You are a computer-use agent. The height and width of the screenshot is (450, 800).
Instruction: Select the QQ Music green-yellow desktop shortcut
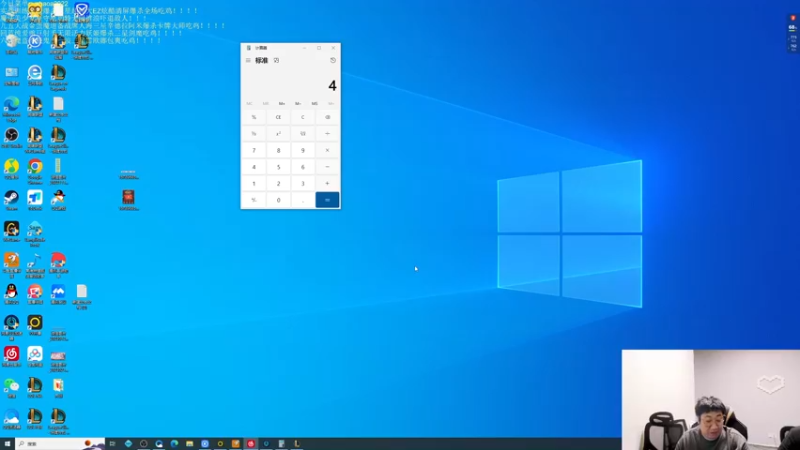(11, 169)
